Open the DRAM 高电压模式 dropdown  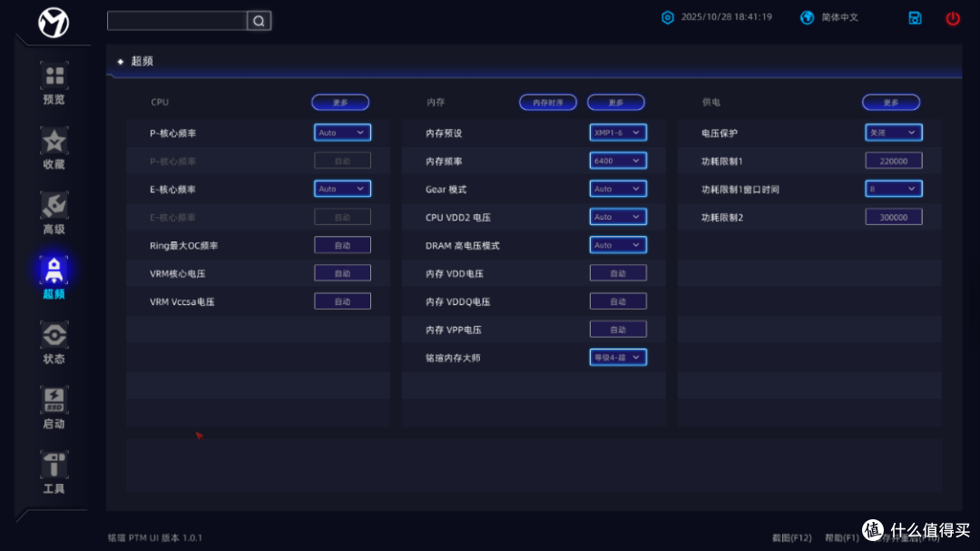(618, 245)
